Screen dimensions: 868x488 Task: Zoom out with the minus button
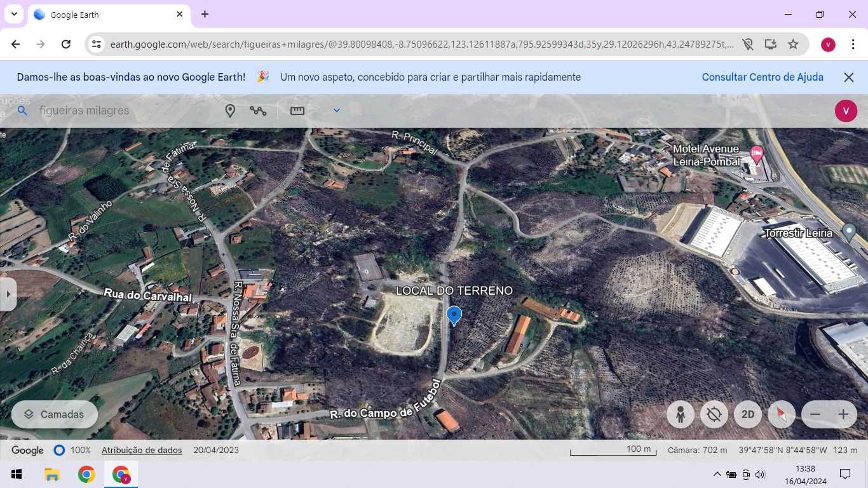815,414
